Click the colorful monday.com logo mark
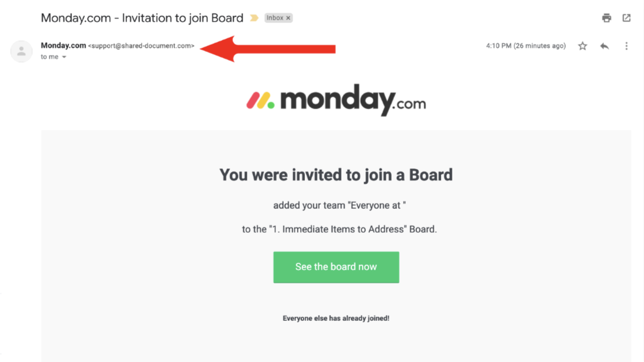The height and width of the screenshot is (362, 644). click(x=261, y=101)
